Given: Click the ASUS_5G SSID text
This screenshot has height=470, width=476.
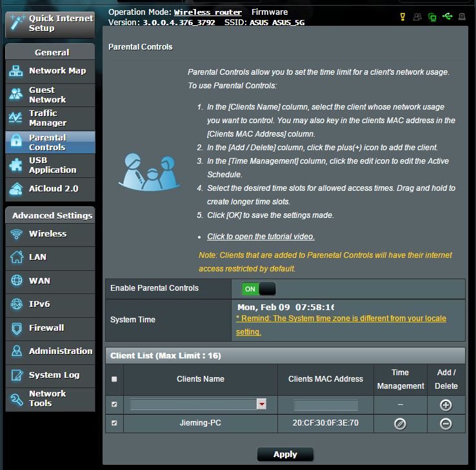Looking at the screenshot, I should (288, 23).
